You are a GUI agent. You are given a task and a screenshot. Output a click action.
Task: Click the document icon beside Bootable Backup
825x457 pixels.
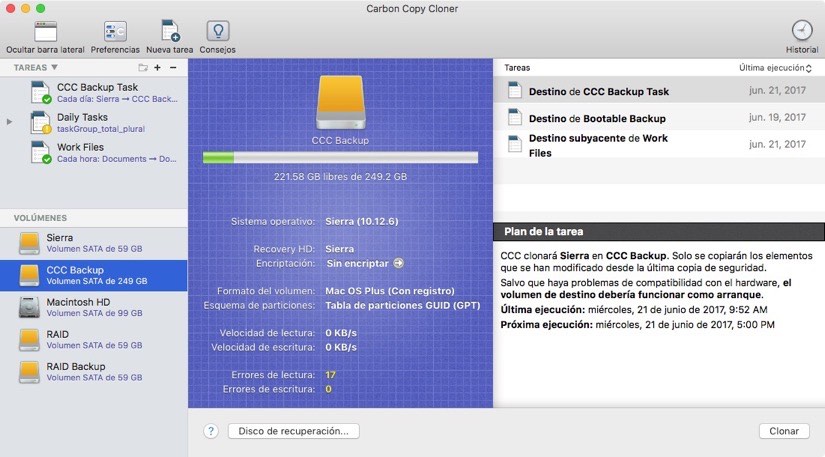click(515, 117)
